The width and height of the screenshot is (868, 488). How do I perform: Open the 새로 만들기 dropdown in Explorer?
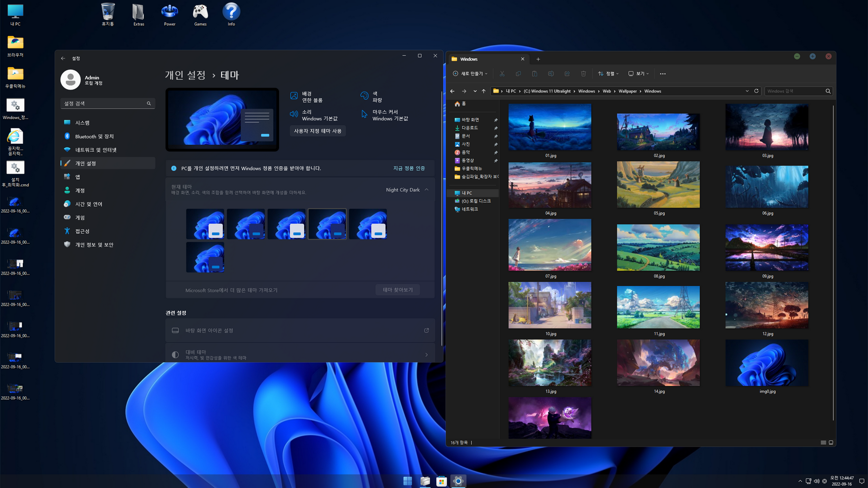(470, 74)
